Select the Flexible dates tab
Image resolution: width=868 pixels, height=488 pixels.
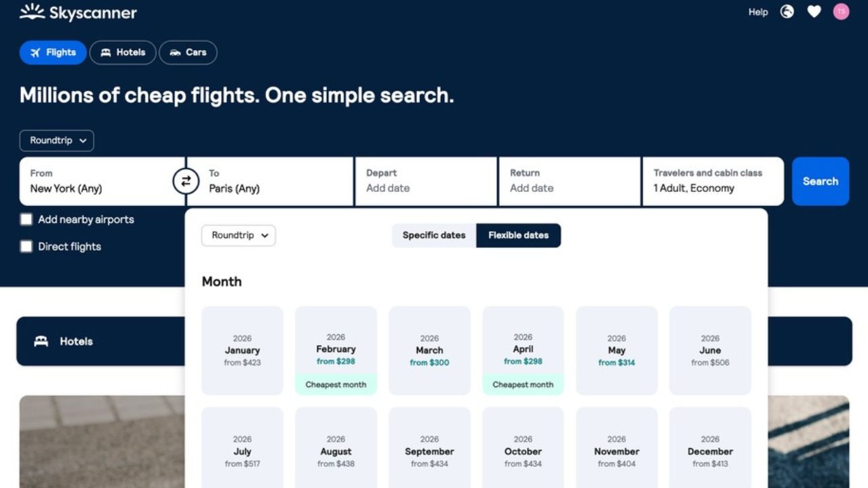519,235
